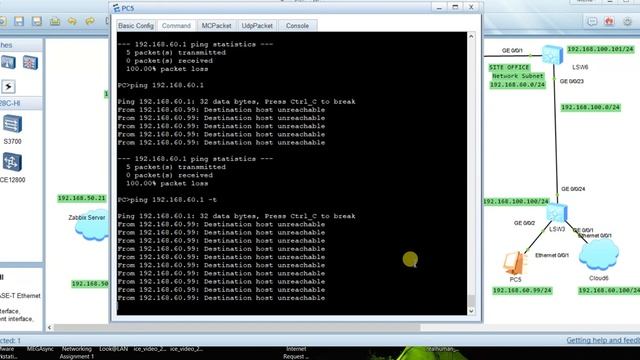Switch to the UdpPacket tab
640x360 pixels.
(x=257, y=26)
